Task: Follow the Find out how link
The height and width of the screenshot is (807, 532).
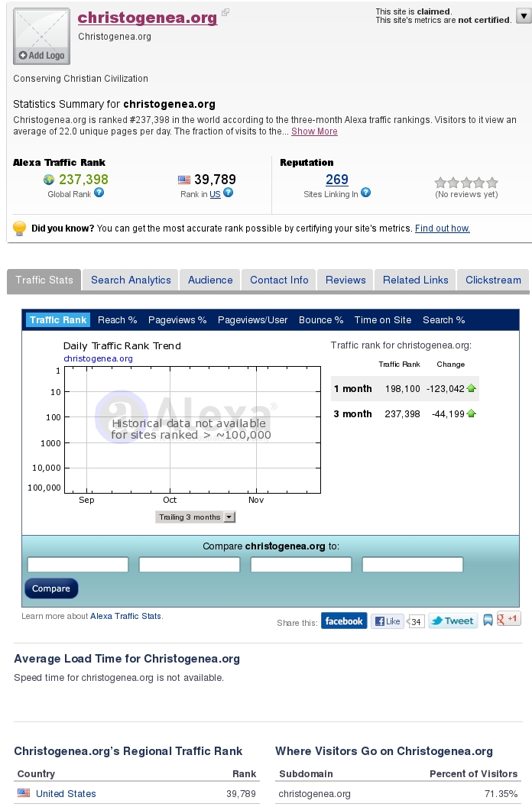Action: pos(443,228)
